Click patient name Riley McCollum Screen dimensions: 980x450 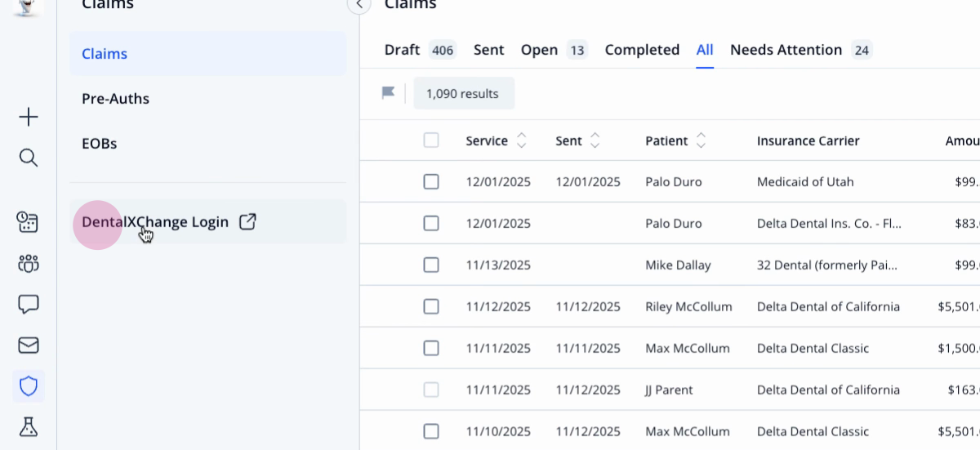pyautogui.click(x=688, y=307)
